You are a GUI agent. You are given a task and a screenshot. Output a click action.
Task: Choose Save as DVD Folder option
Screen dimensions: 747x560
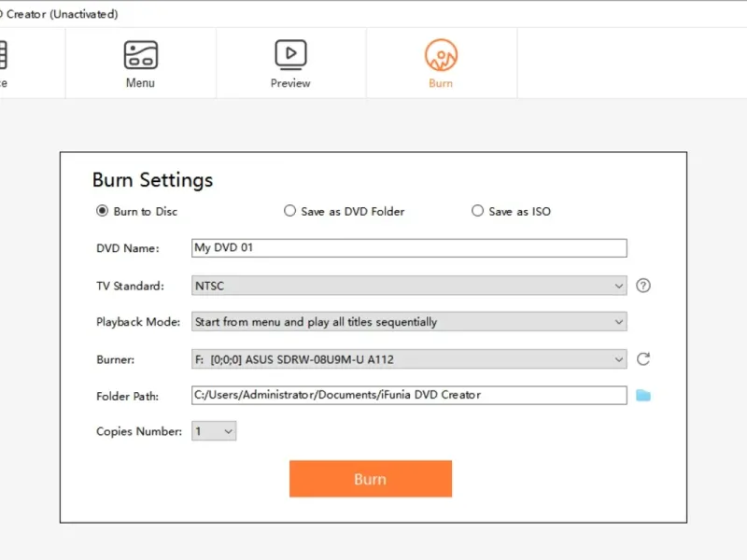[x=290, y=211]
